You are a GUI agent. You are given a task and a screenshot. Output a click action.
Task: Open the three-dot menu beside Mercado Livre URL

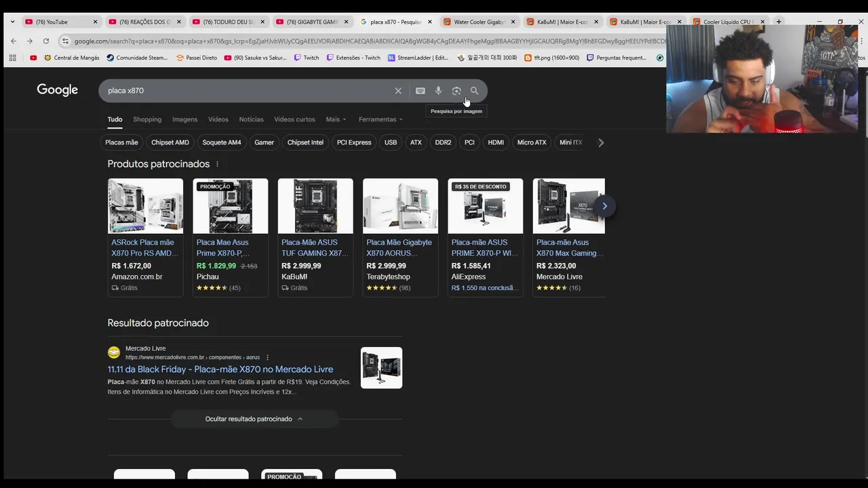pyautogui.click(x=267, y=357)
